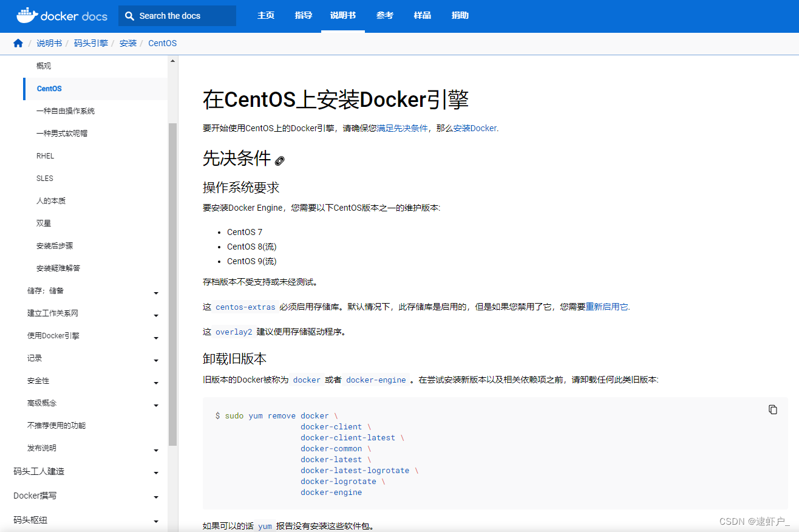The width and height of the screenshot is (799, 532).
Task: Open the 主页 nav tab
Action: click(x=266, y=16)
